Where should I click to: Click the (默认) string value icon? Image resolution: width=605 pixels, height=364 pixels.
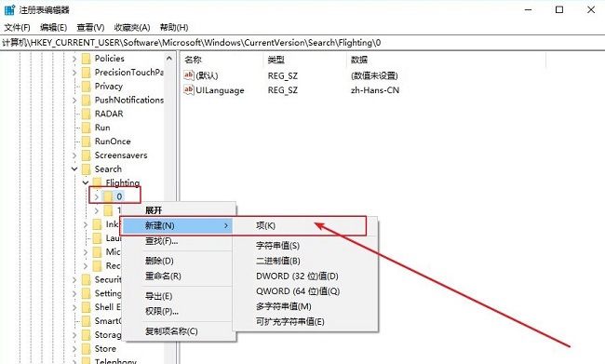pyautogui.click(x=189, y=75)
